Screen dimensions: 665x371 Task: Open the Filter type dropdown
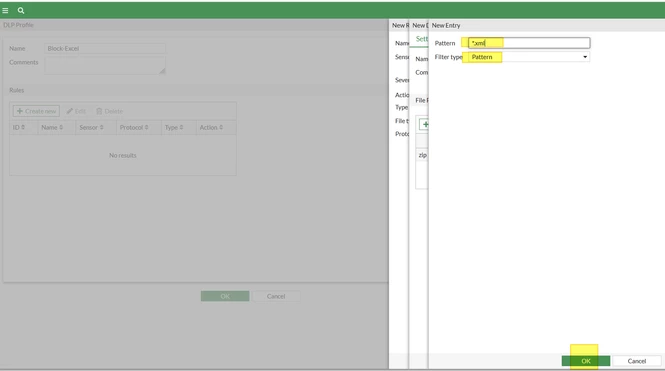(529, 57)
